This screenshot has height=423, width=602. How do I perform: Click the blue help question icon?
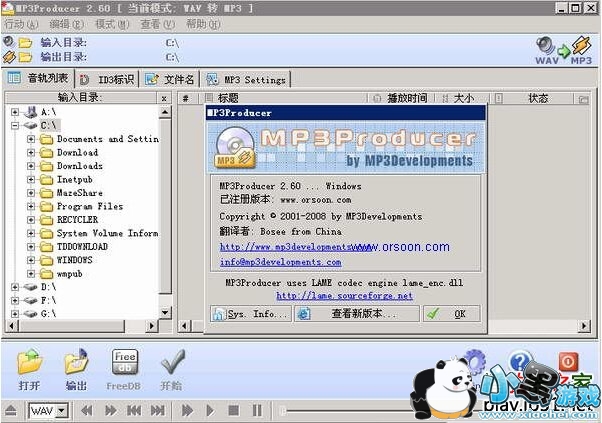(x=520, y=361)
